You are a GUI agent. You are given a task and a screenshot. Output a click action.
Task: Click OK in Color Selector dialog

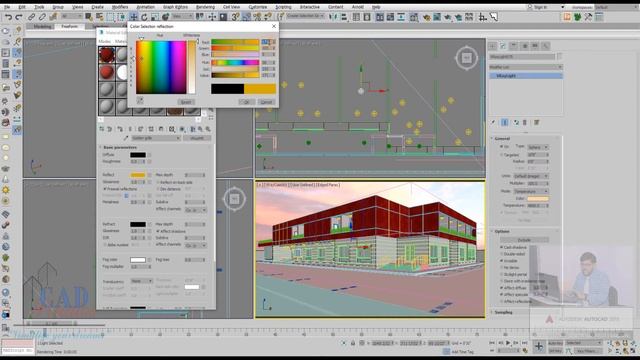(246, 102)
